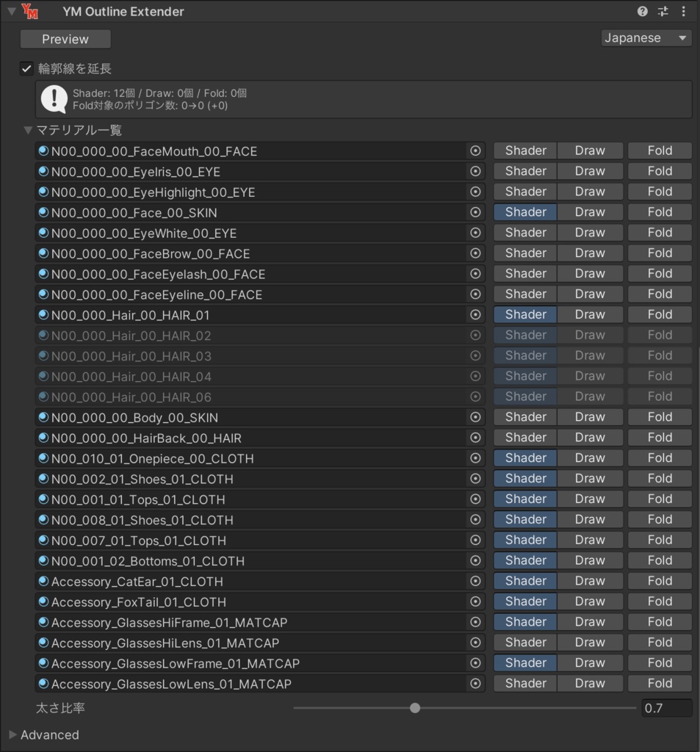The height and width of the screenshot is (752, 700).
Task: Open object picker for N00_002_01_Shoes_01_CLOTH
Action: coord(475,479)
